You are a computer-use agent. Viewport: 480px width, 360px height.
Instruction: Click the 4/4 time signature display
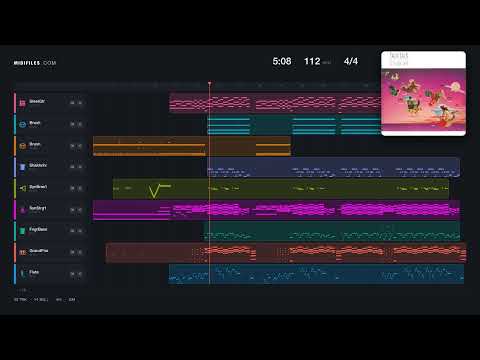coord(351,61)
